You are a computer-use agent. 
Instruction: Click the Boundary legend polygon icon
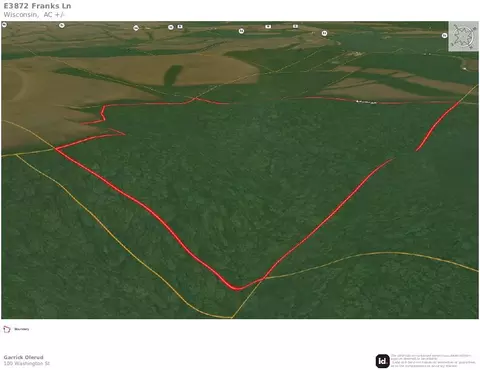pyautogui.click(x=7, y=329)
